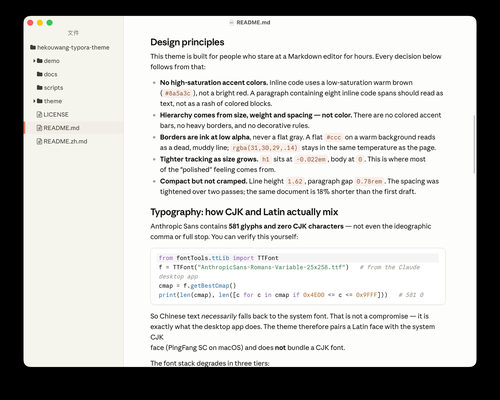Open the docs folder
Screen dimensions: 500x400
pos(51,74)
